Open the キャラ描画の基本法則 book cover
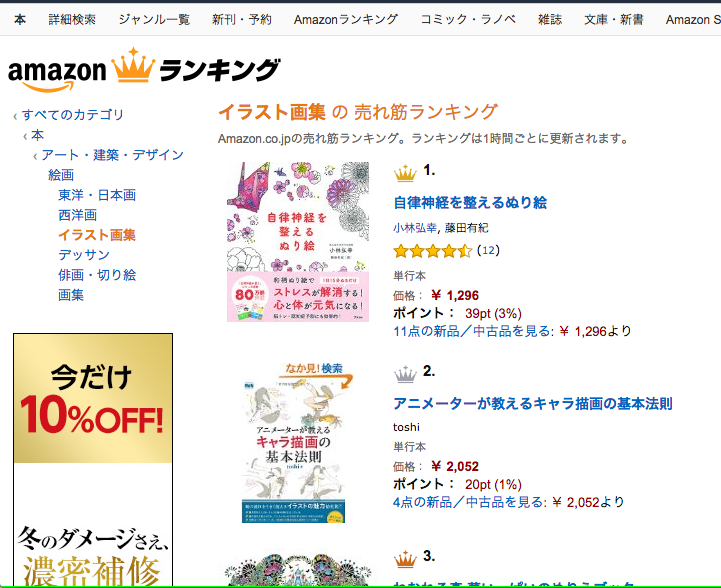Viewport: 721px width, 588px height. point(294,443)
